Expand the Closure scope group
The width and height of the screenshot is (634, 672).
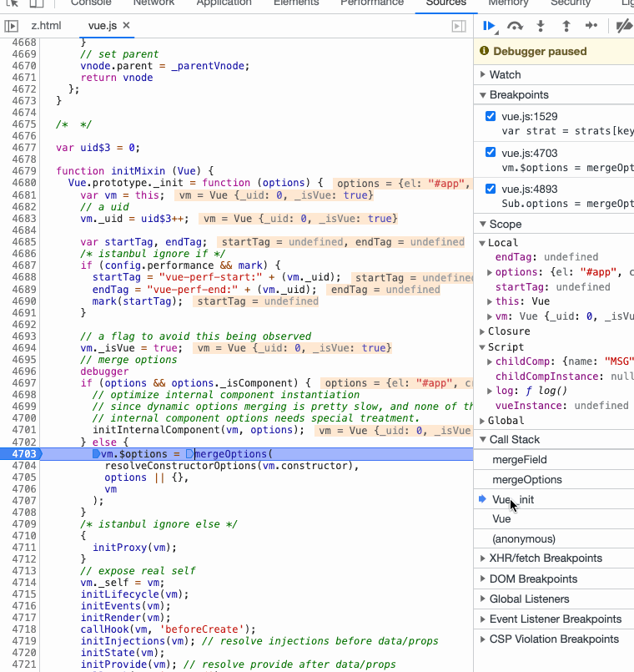(482, 331)
